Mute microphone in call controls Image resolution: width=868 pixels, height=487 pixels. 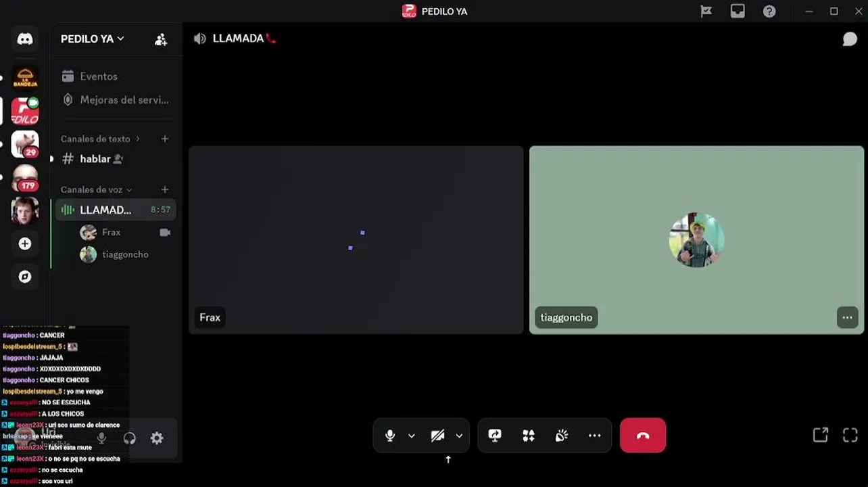click(390, 436)
